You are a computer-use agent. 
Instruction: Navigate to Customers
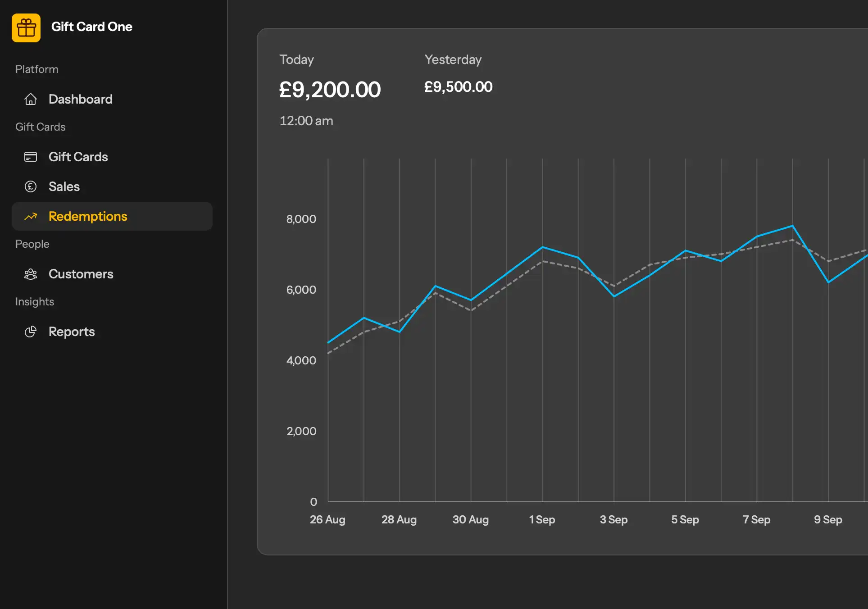click(x=81, y=274)
